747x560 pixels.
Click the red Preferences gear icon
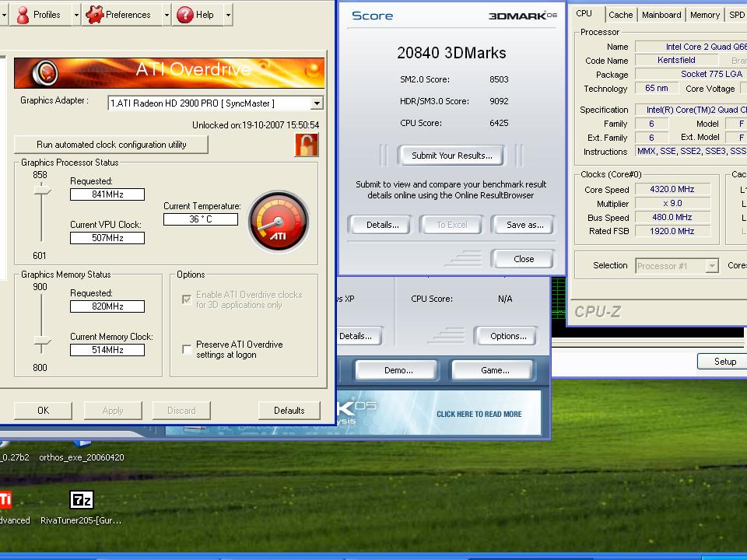pos(94,15)
